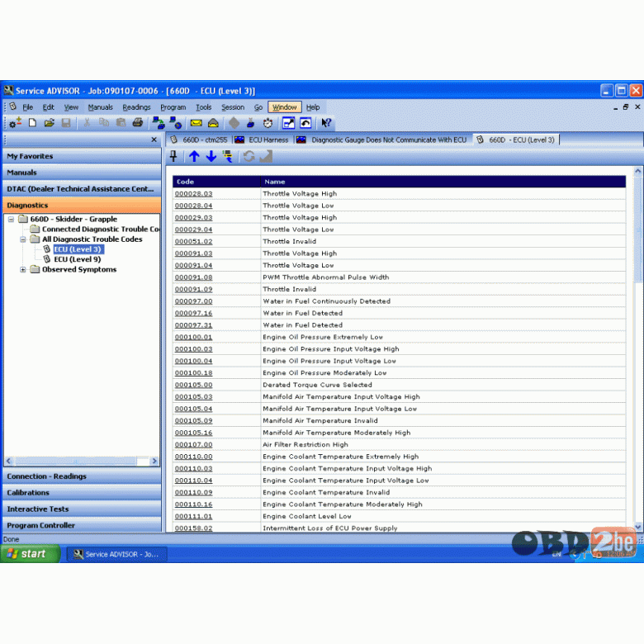Viewport: 644px width, 644px height.
Task: Close the left navigation pane
Action: point(154,140)
